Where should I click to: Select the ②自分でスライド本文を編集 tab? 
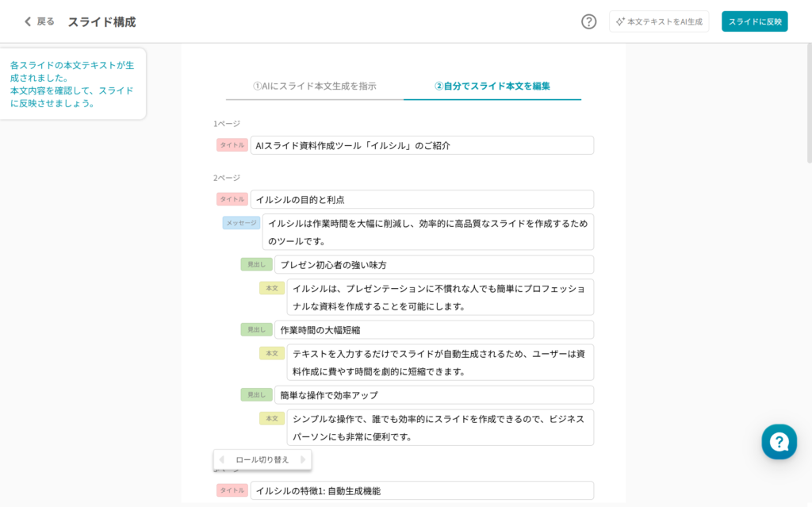click(x=492, y=86)
